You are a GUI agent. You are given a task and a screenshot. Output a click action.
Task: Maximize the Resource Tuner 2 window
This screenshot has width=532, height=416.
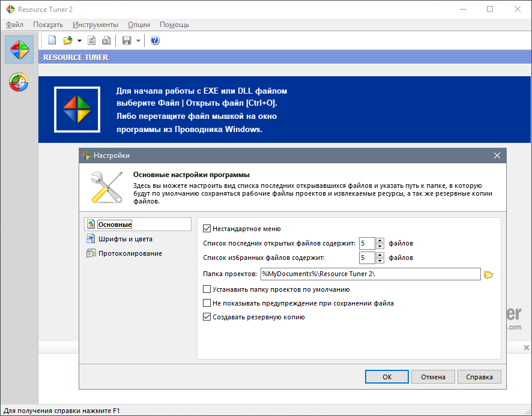pos(490,9)
